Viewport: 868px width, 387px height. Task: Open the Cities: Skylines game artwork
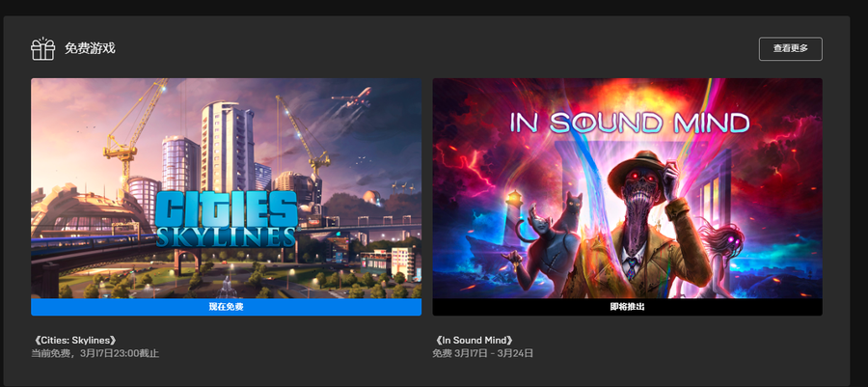point(227,188)
